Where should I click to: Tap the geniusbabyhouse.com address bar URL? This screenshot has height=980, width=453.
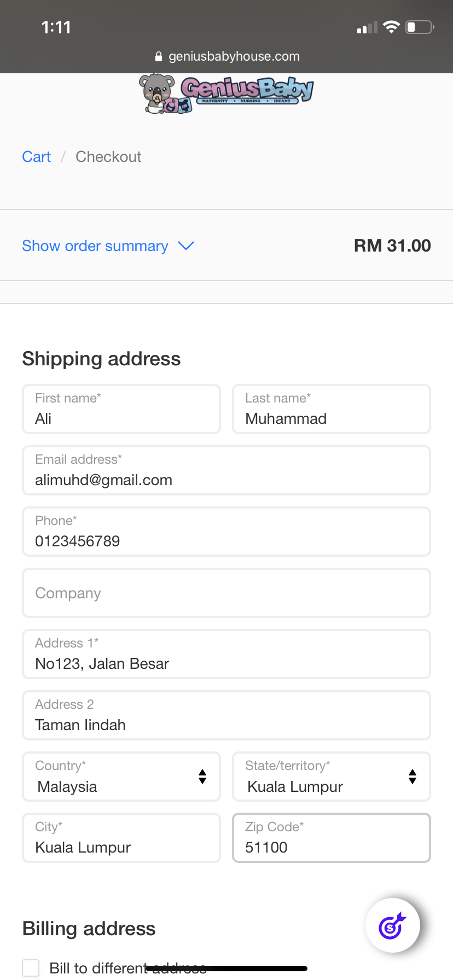coord(234,56)
